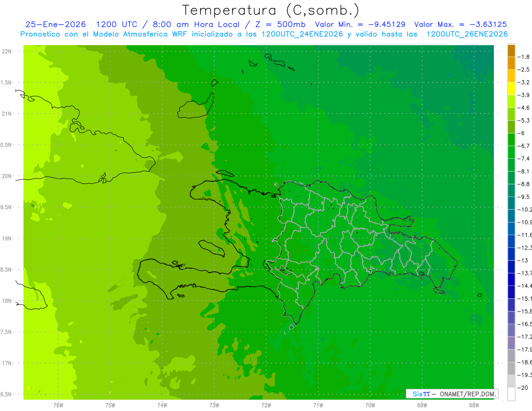The height and width of the screenshot is (411, 532).
Task: Pick the purple colorbar segment between -17.2 and -17.9
Action: (511, 343)
